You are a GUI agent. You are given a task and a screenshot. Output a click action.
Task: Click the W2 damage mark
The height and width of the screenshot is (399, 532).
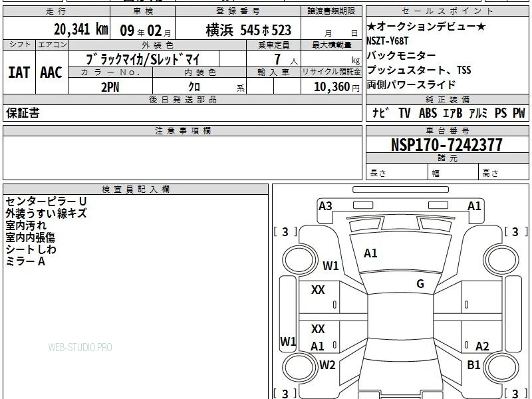click(327, 364)
